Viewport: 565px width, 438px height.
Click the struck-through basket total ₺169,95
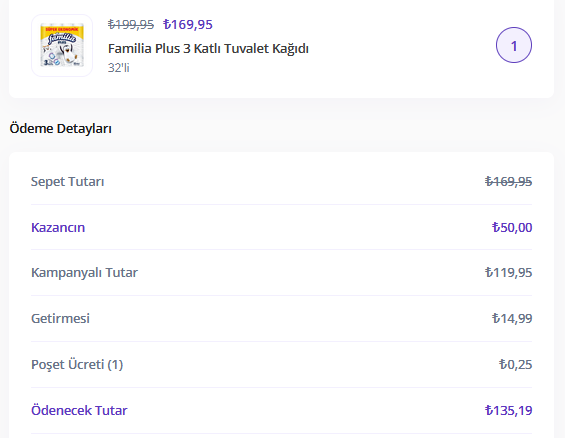click(x=508, y=182)
